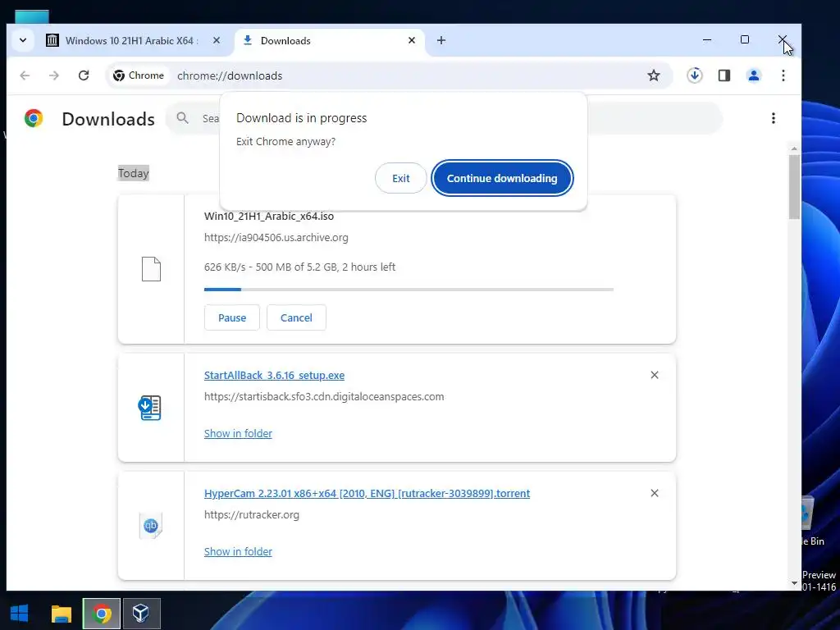Click the blank file icon of the ISO download
The image size is (840, 630).
151,269
